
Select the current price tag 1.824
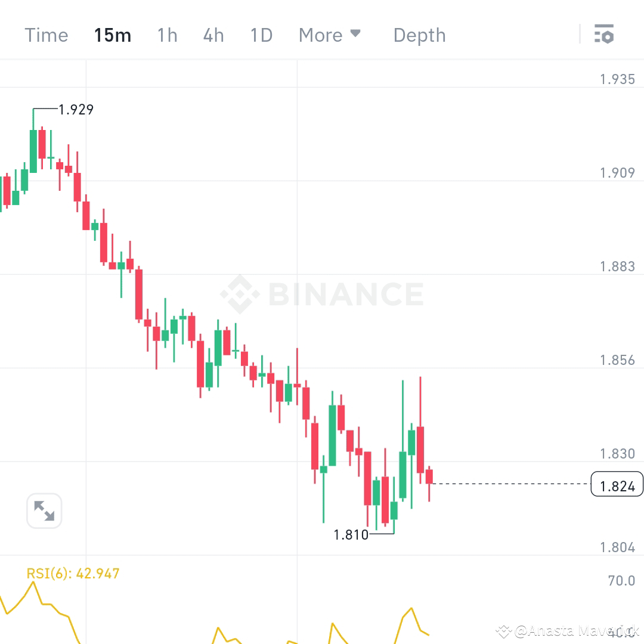coord(617,484)
